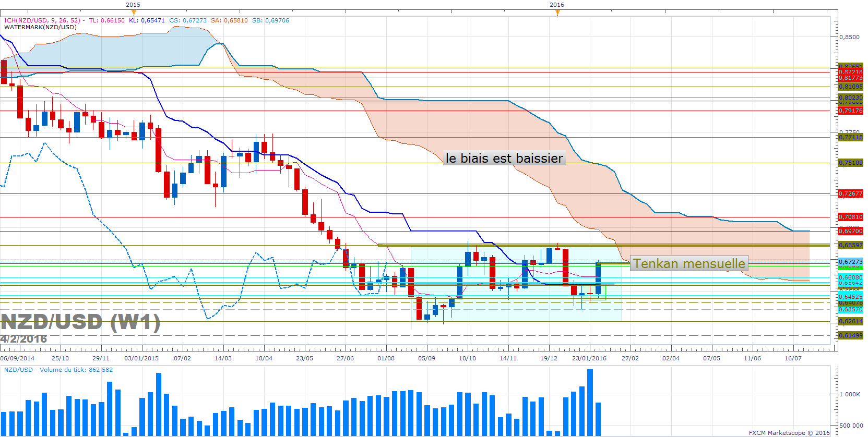Select the WATERMARK(NZD/USD) indicator label
Viewport: 868px width, 437px height.
pyautogui.click(x=40, y=27)
